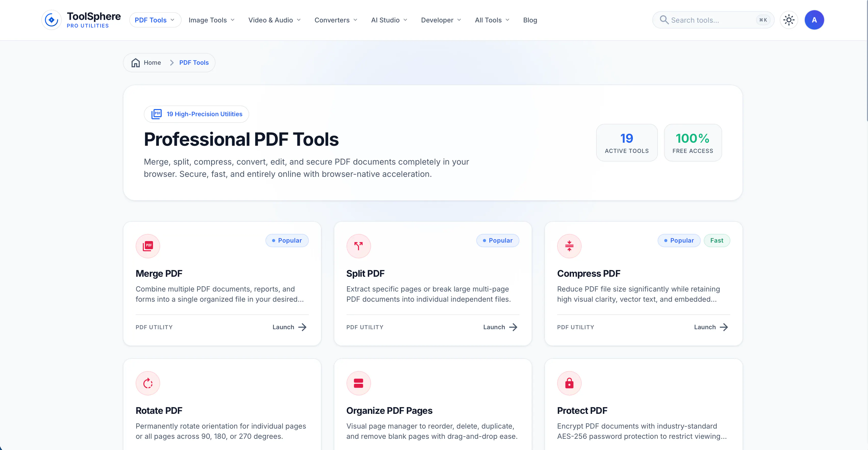Open the All Tools dropdown
The height and width of the screenshot is (450, 868).
492,20
